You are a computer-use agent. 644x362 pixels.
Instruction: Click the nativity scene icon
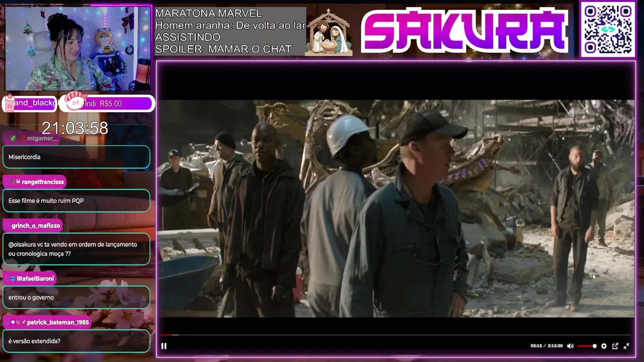(329, 32)
